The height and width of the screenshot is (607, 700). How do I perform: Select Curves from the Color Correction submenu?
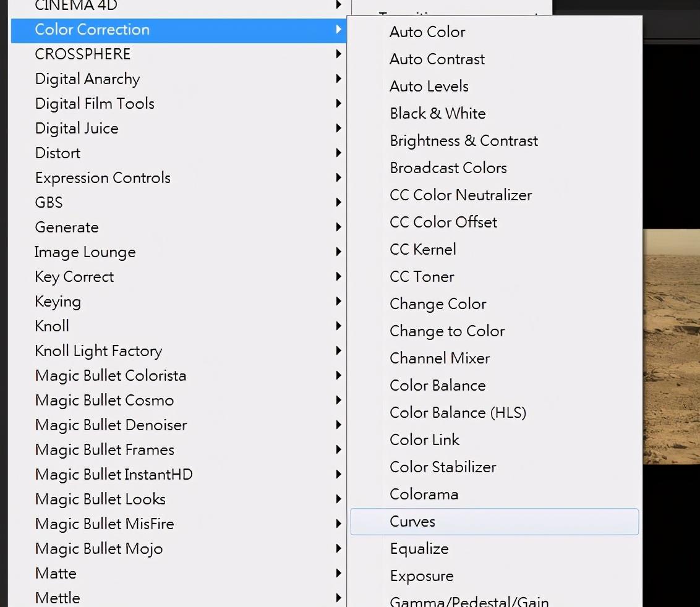click(412, 522)
